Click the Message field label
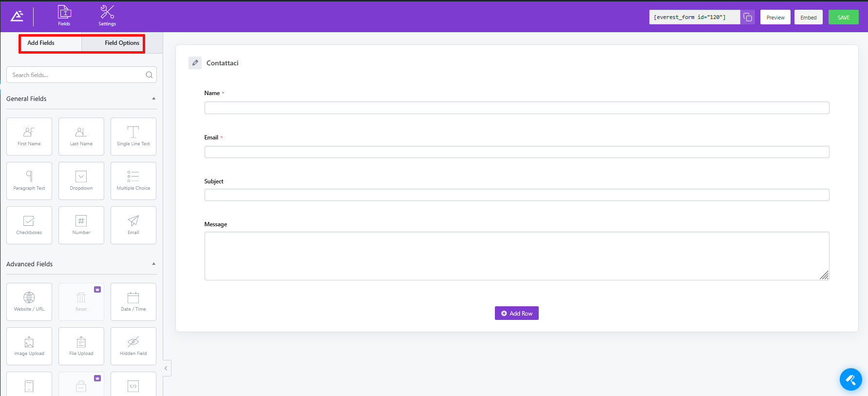This screenshot has height=396, width=868. tap(216, 224)
